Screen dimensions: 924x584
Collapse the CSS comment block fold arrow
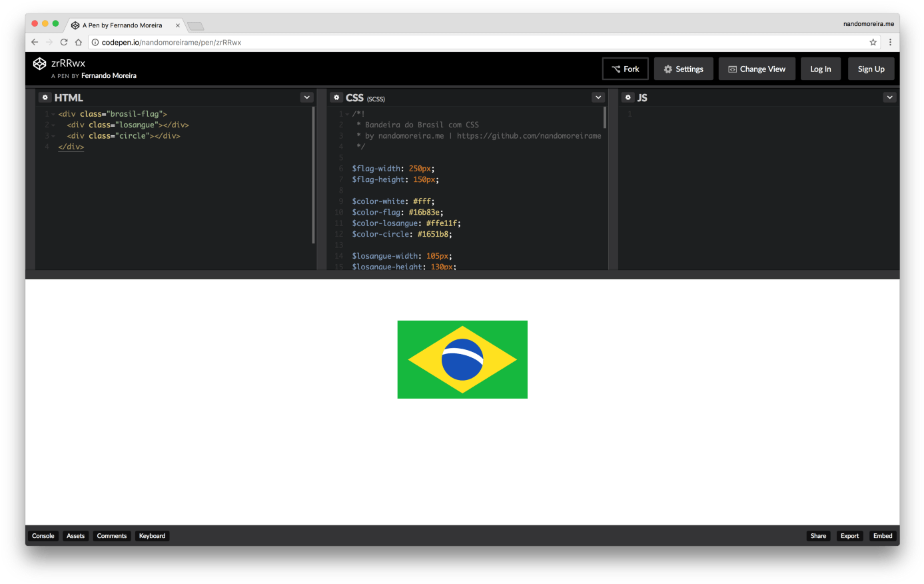[347, 114]
